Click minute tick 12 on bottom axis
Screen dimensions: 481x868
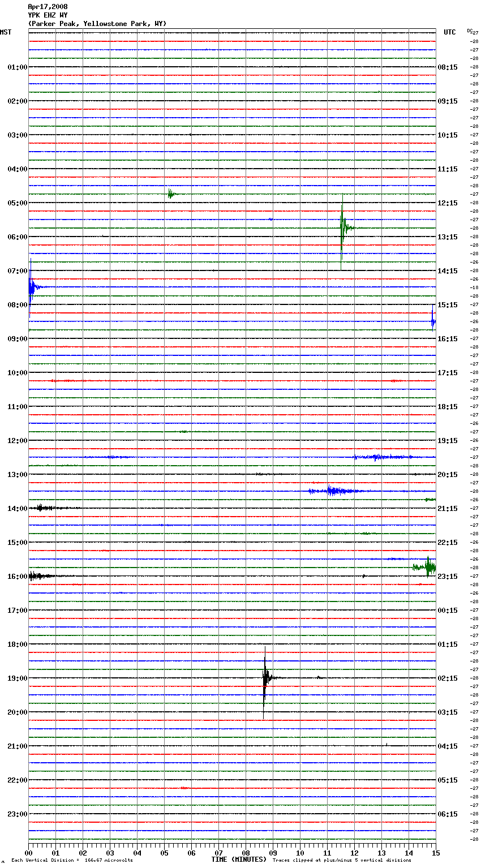(354, 853)
